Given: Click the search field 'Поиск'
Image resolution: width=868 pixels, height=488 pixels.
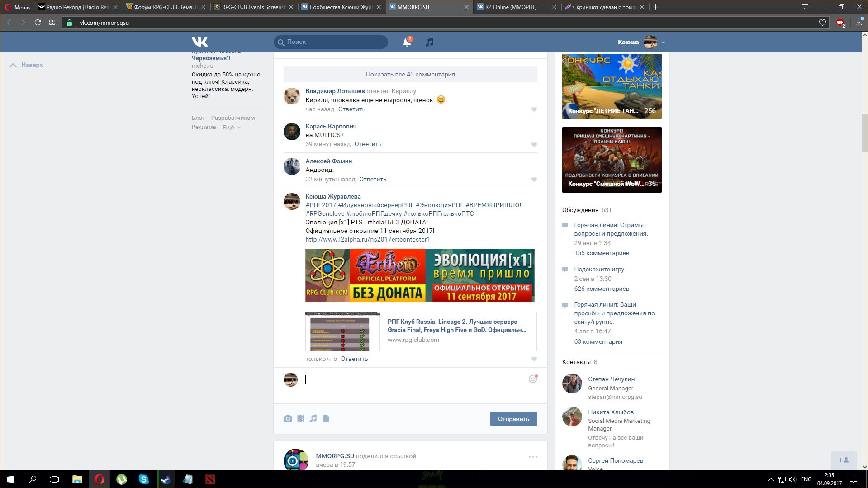Looking at the screenshot, I should coord(331,42).
